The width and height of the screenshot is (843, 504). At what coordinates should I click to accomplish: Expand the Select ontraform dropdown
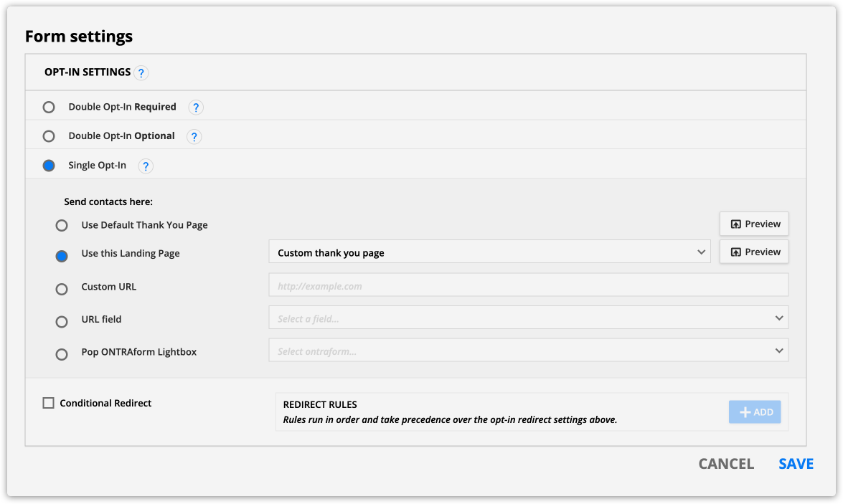(x=528, y=351)
